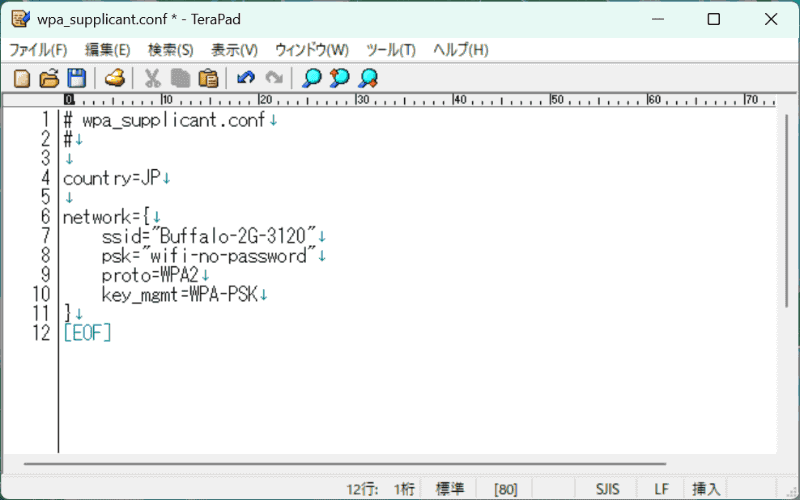The height and width of the screenshot is (500, 800).
Task: Open the 表示(V) menu
Action: tap(235, 50)
